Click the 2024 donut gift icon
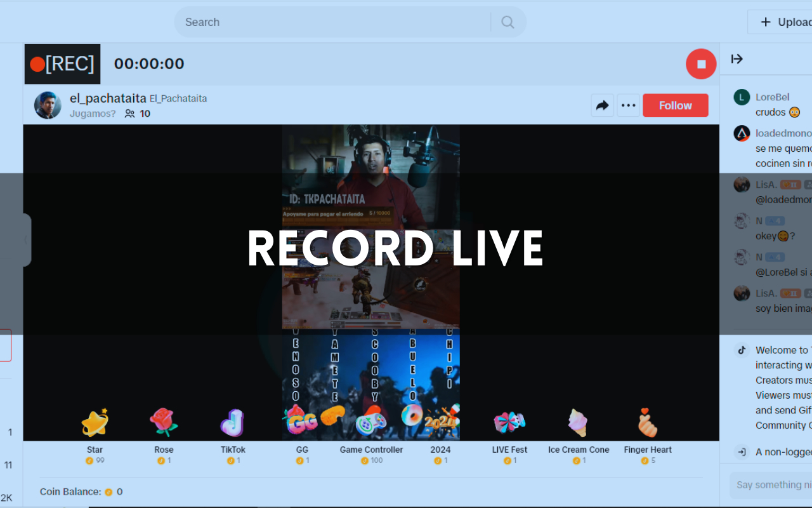The height and width of the screenshot is (508, 812). click(440, 422)
